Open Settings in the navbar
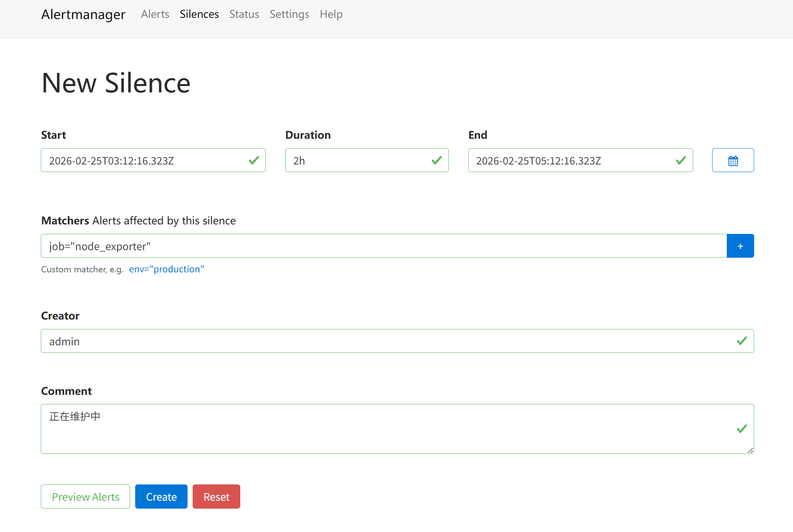The image size is (793, 532). (289, 14)
